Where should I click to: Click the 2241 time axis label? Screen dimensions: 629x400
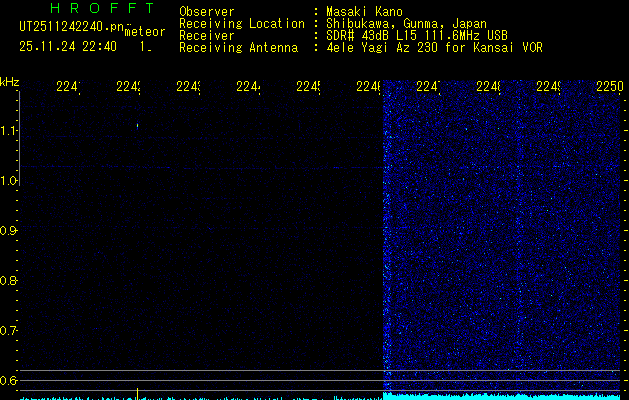[x=68, y=86]
